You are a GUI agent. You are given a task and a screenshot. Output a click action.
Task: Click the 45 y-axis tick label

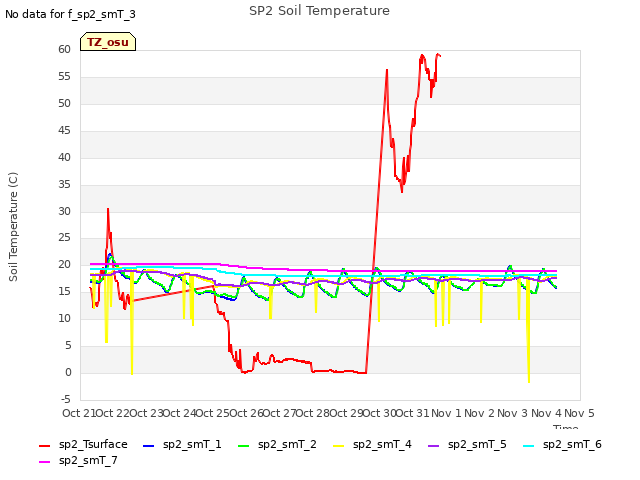tap(64, 130)
